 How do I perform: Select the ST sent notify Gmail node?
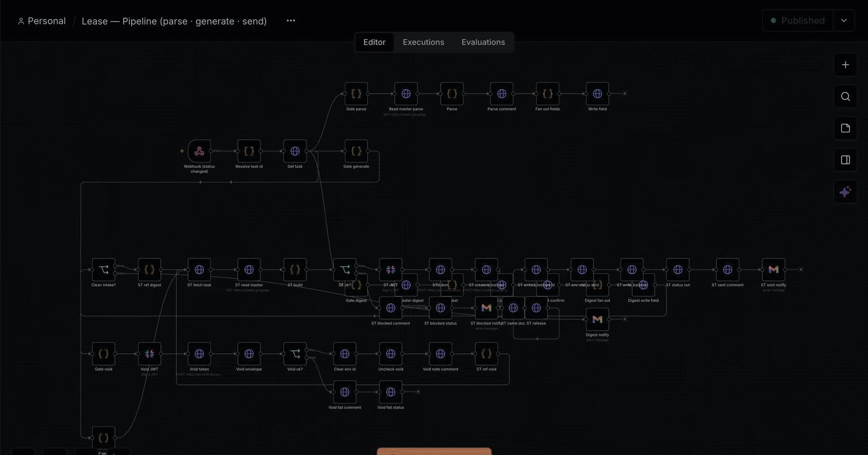point(773,270)
